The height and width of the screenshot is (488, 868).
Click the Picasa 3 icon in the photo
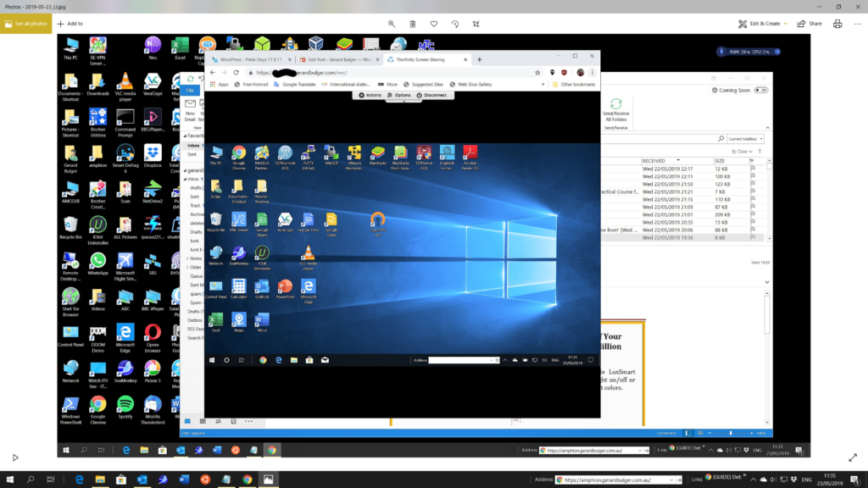tap(153, 371)
